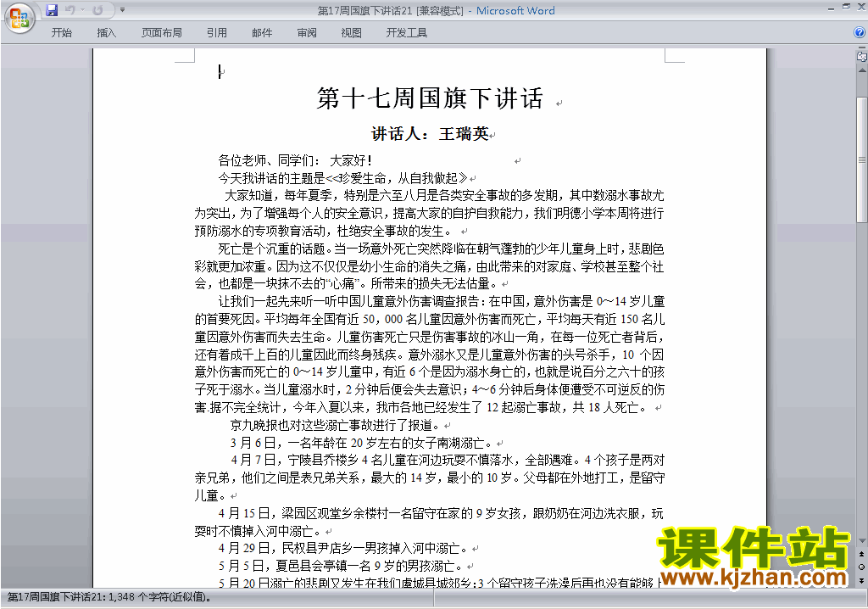Viewport: 868px width, 609px height.
Task: Click the Redo icon in Quick Access Toolbar
Action: [x=97, y=10]
